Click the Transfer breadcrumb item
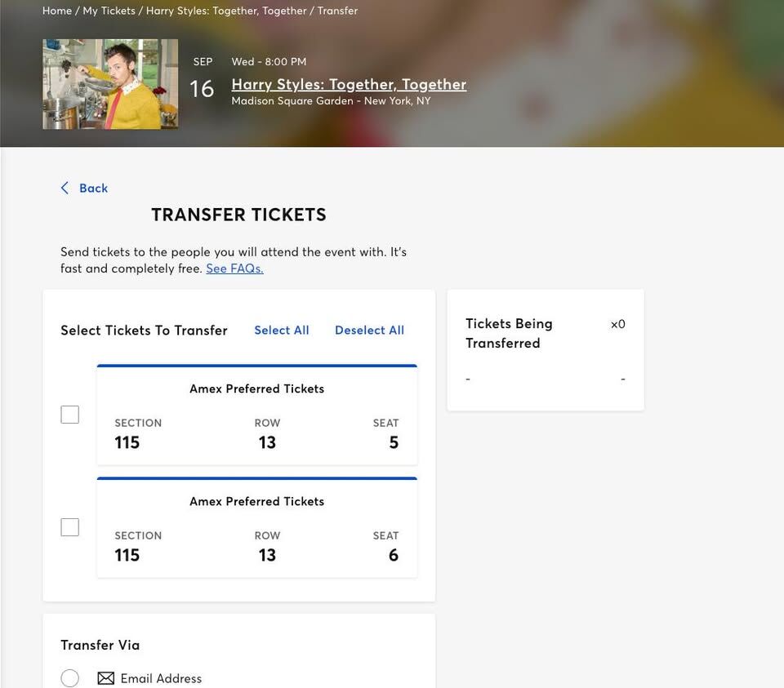Image resolution: width=784 pixels, height=688 pixels. 337,11
